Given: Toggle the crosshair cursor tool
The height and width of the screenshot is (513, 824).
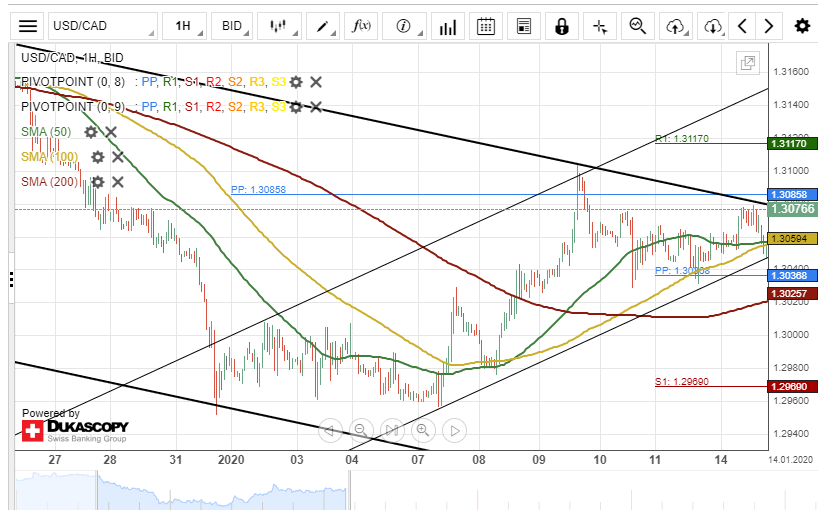Looking at the screenshot, I should pos(600,26).
